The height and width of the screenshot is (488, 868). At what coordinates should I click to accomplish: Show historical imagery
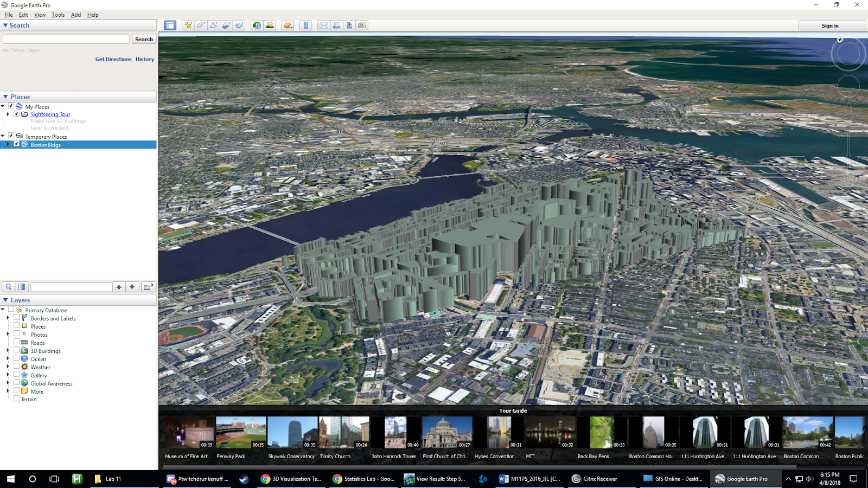(x=256, y=25)
